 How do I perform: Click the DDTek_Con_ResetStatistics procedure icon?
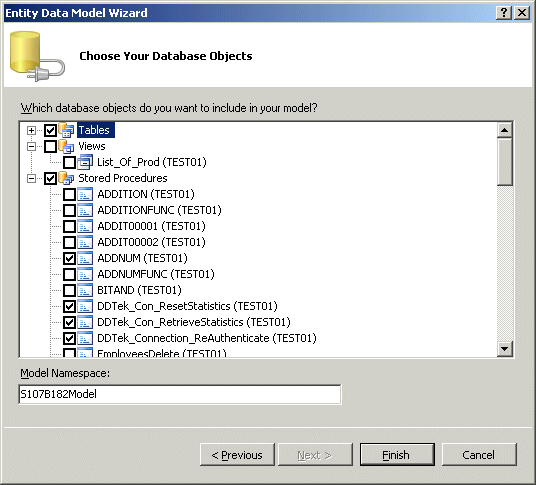click(x=85, y=307)
